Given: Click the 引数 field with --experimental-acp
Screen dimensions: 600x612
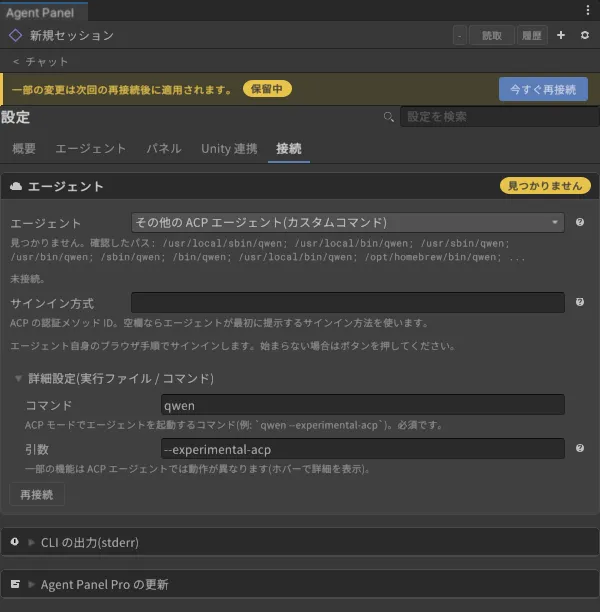Looking at the screenshot, I should pos(363,449).
